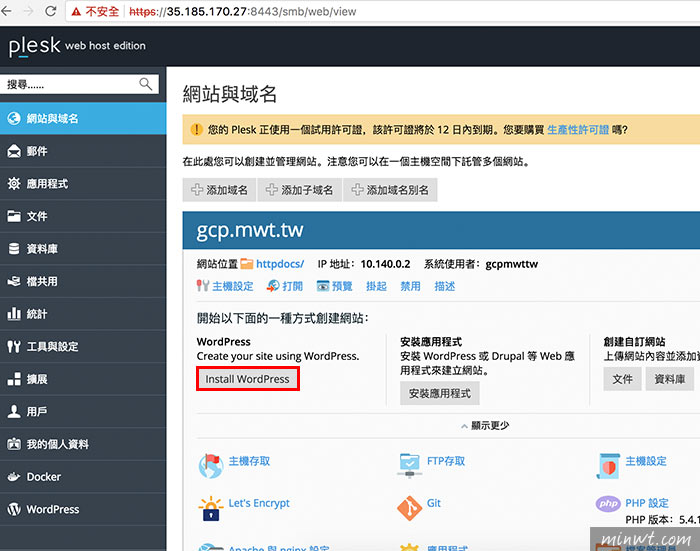Click the FTP存取 folder icon

point(409,465)
